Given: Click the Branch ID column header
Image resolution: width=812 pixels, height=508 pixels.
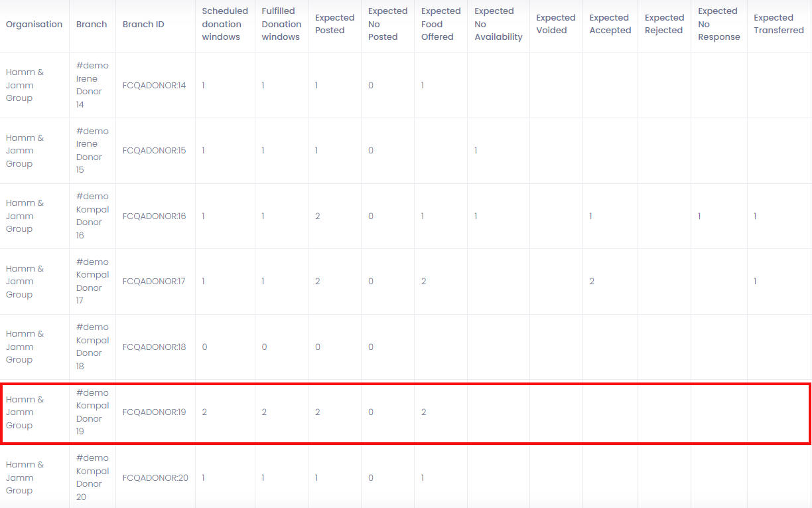Looking at the screenshot, I should [x=143, y=25].
